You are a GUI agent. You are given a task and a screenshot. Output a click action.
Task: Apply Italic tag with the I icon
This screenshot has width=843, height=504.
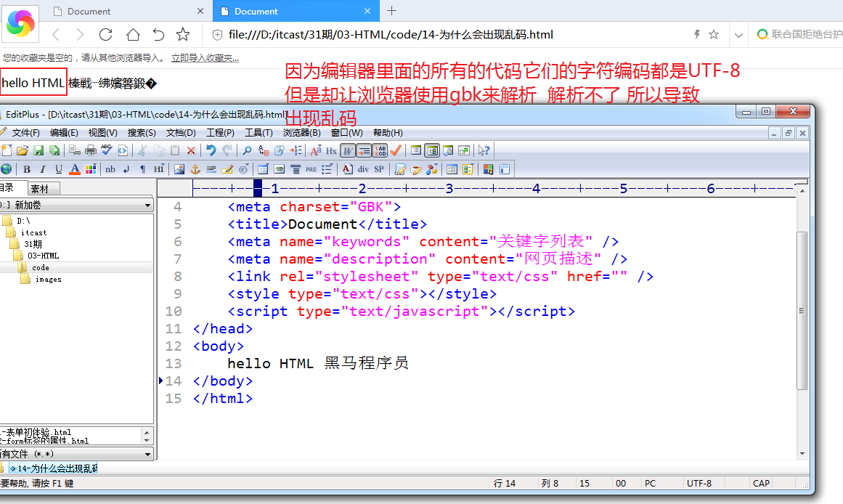pos(42,169)
